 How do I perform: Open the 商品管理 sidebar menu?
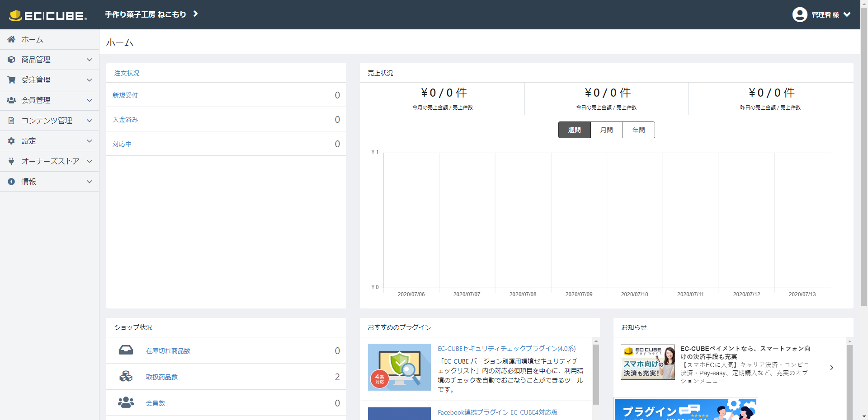50,60
